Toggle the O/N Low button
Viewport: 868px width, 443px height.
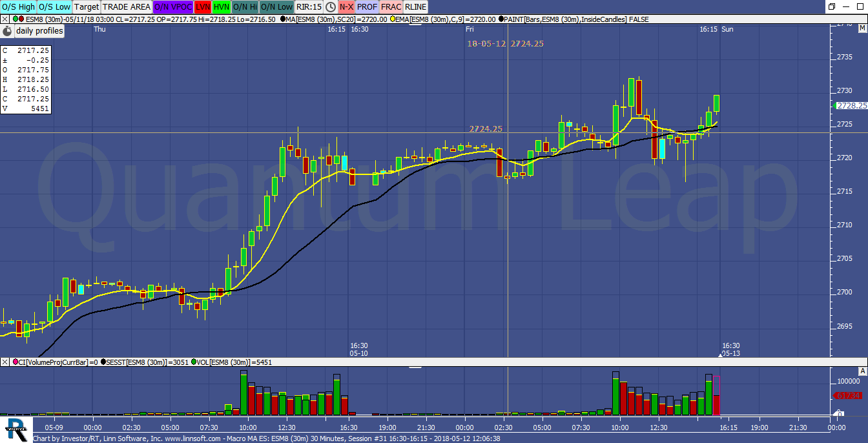click(276, 7)
